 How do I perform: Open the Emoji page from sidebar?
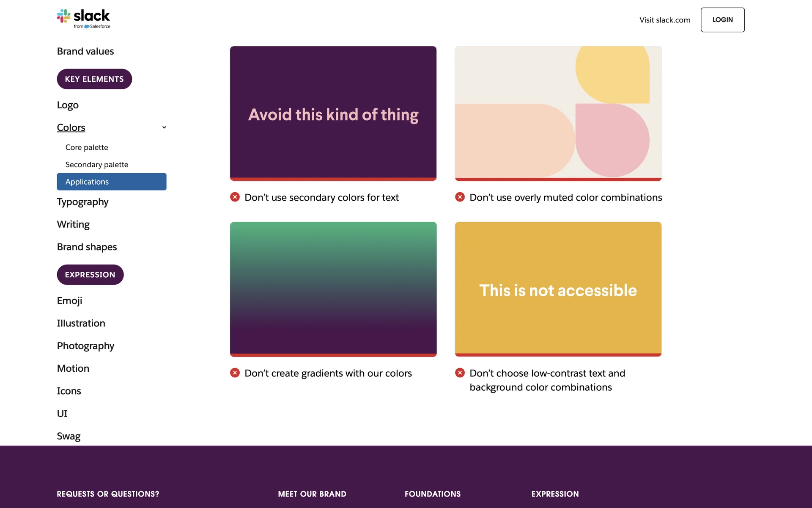[69, 301]
